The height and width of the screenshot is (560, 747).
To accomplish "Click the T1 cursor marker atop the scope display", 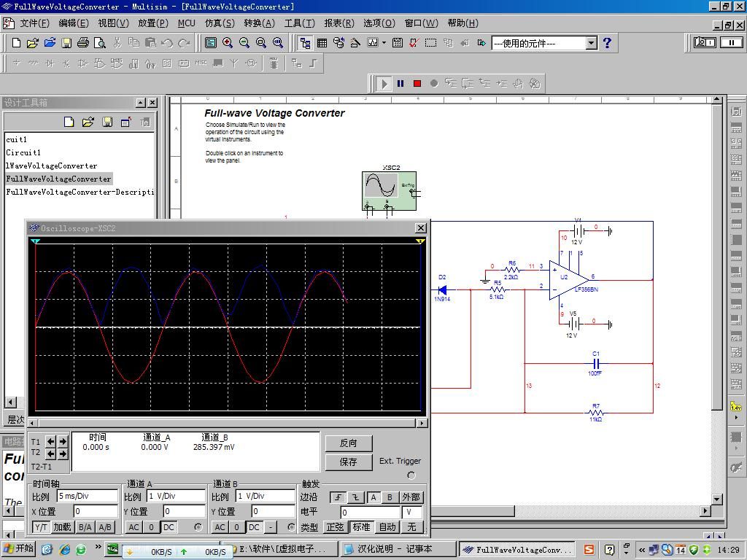I will coord(35,241).
